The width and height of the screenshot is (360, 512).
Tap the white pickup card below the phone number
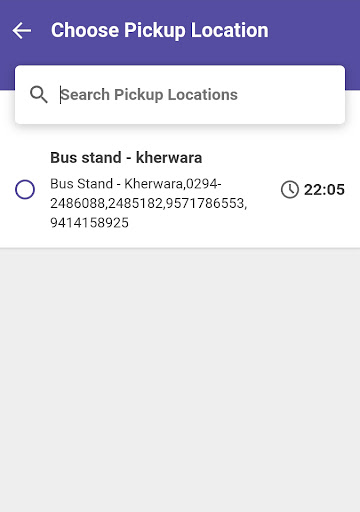(x=180, y=239)
